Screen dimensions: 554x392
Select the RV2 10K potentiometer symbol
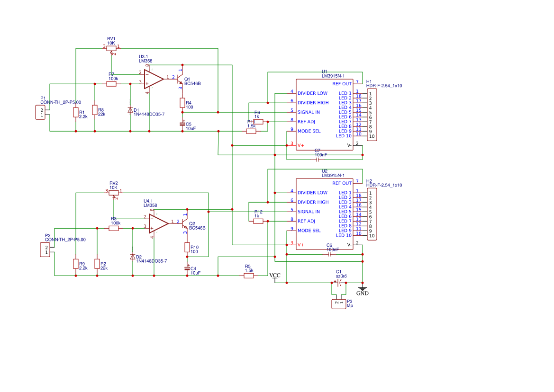113,193
